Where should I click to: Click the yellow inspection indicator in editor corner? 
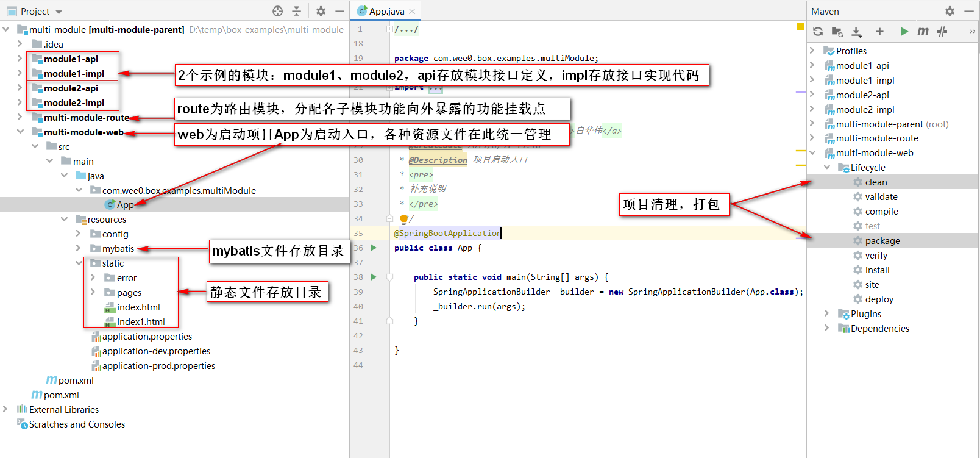(x=800, y=26)
